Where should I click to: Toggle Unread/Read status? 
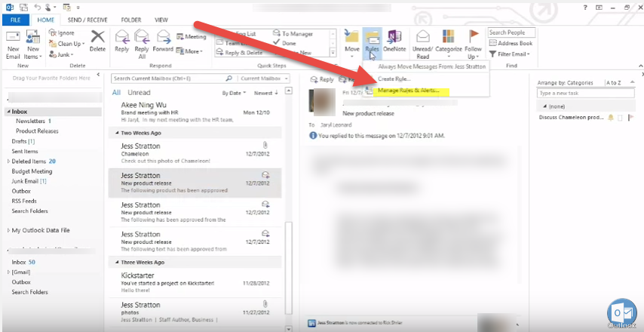coord(423,45)
